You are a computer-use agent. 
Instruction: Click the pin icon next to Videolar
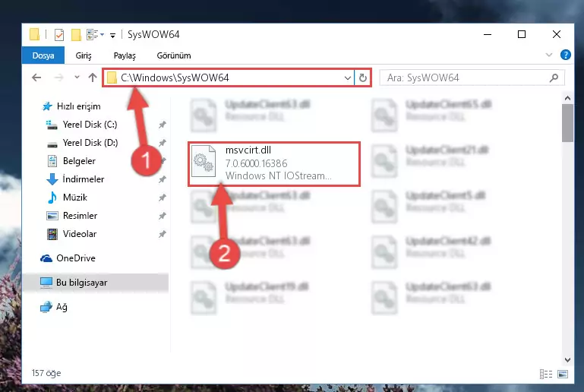[162, 234]
